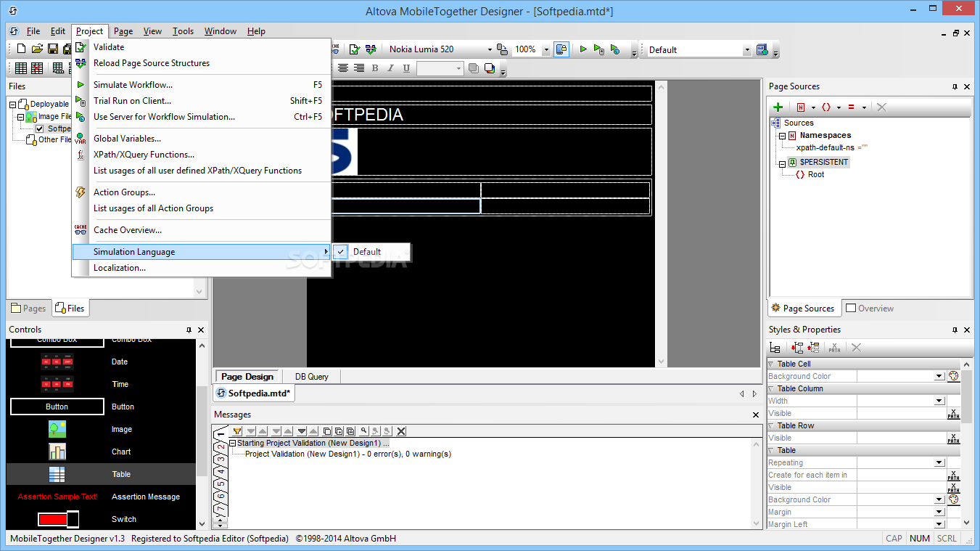Click the red N namespace icon in Page Sources
The height and width of the screenshot is (551, 980).
pos(801,107)
